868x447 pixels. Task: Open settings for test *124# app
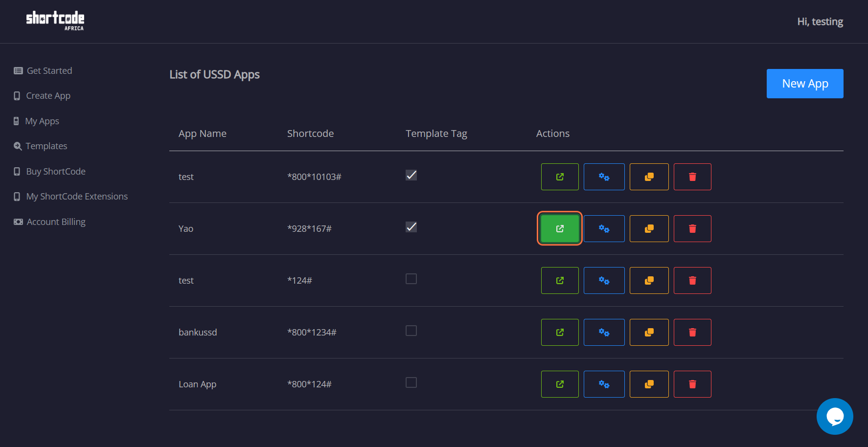tap(604, 280)
